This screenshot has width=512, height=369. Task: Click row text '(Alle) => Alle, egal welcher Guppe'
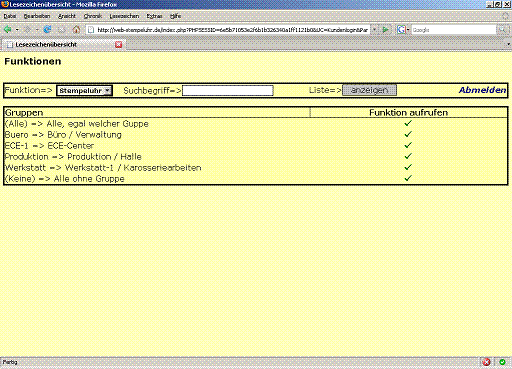pos(76,124)
